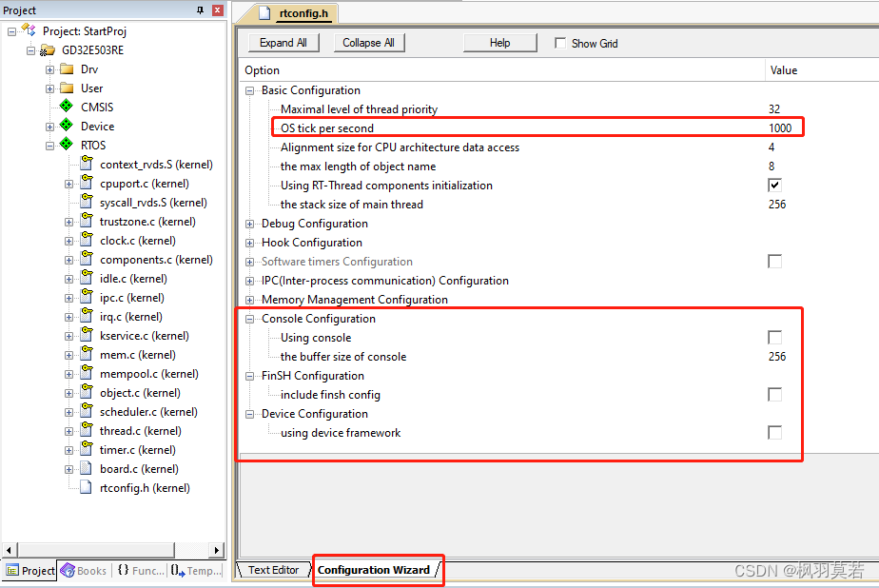Select the Configuration Wizard tab

click(x=374, y=570)
